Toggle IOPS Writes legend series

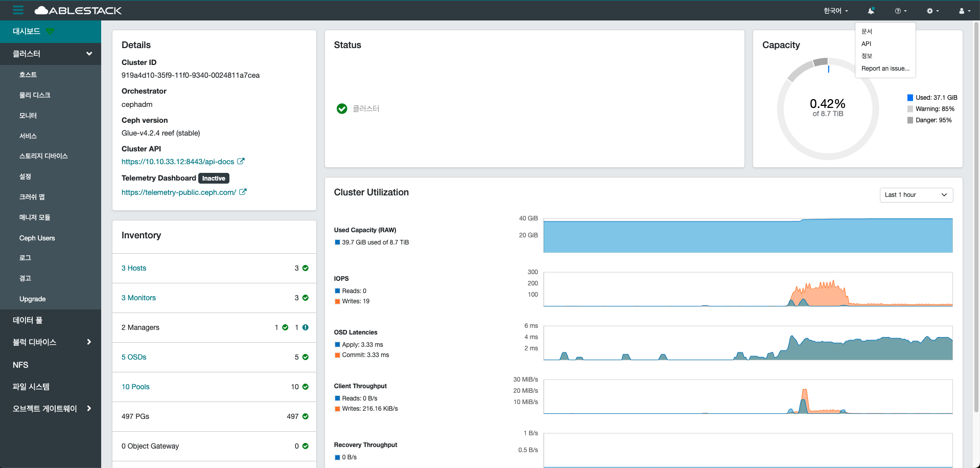337,301
